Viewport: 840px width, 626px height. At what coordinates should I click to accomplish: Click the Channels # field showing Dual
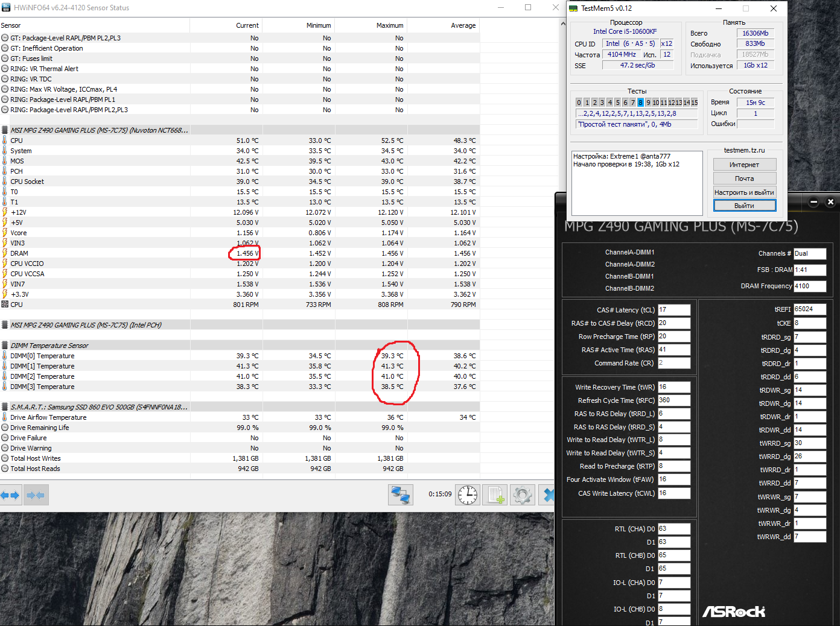(x=810, y=254)
